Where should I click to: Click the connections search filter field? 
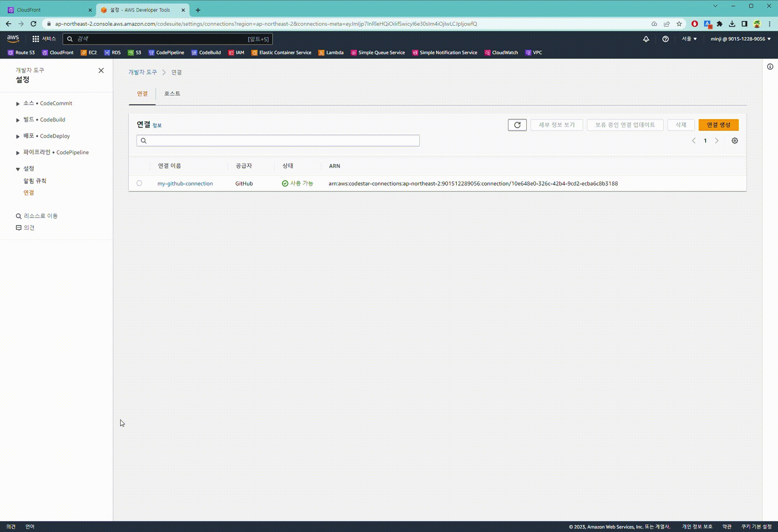coord(277,140)
